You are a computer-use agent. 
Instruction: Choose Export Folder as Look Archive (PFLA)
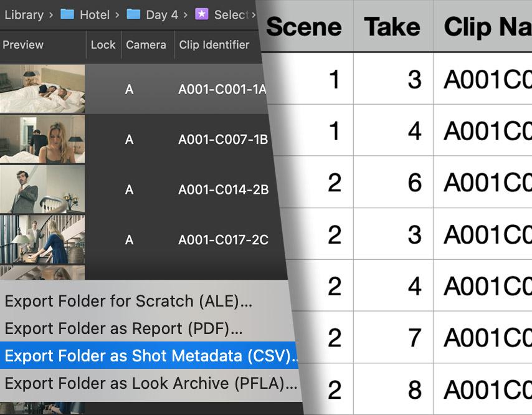151,383
